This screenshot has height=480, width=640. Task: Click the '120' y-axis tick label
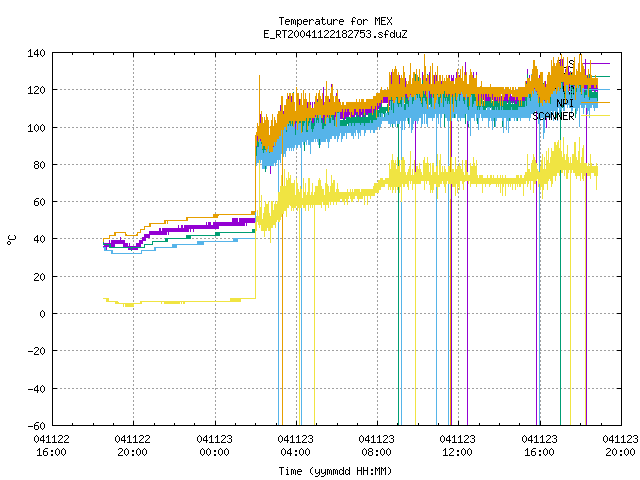tap(36, 90)
